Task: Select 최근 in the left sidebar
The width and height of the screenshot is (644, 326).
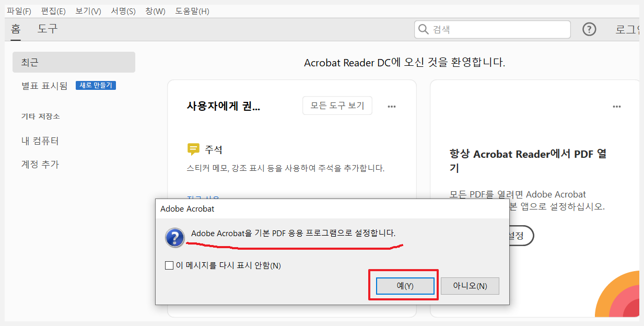Action: click(74, 62)
